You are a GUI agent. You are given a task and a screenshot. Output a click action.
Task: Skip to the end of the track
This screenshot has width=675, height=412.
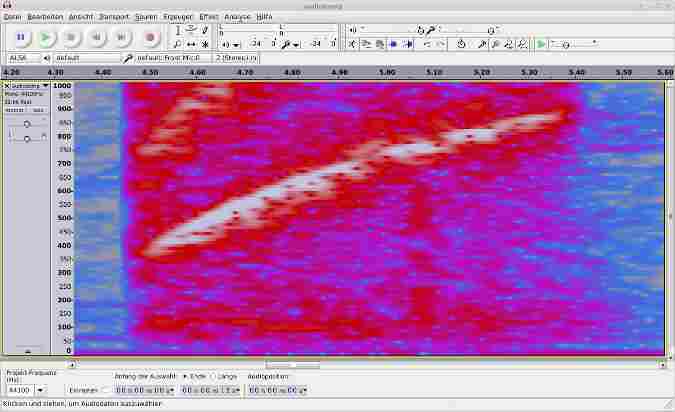(122, 37)
